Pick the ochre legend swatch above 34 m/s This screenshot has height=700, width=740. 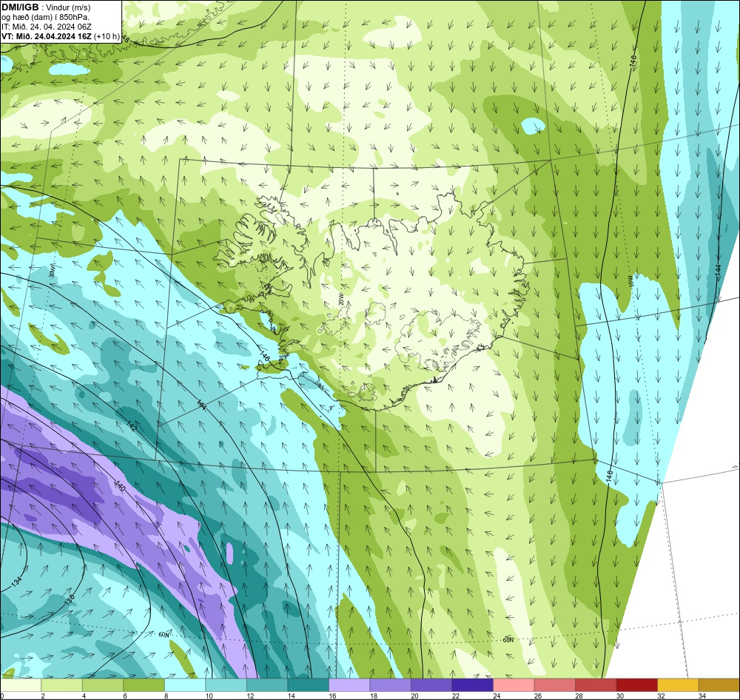coord(719,685)
